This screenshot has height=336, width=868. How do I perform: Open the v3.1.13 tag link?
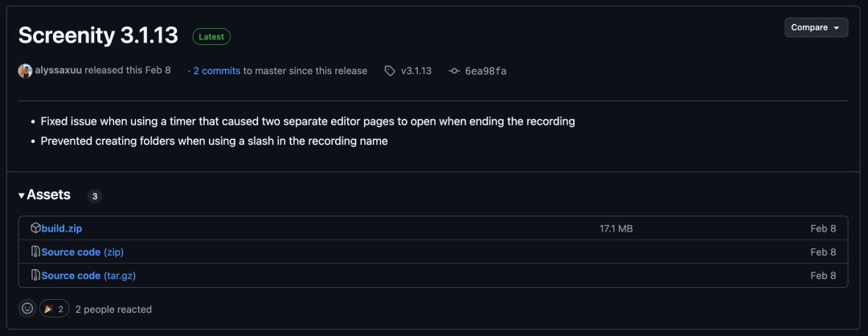[x=416, y=71]
